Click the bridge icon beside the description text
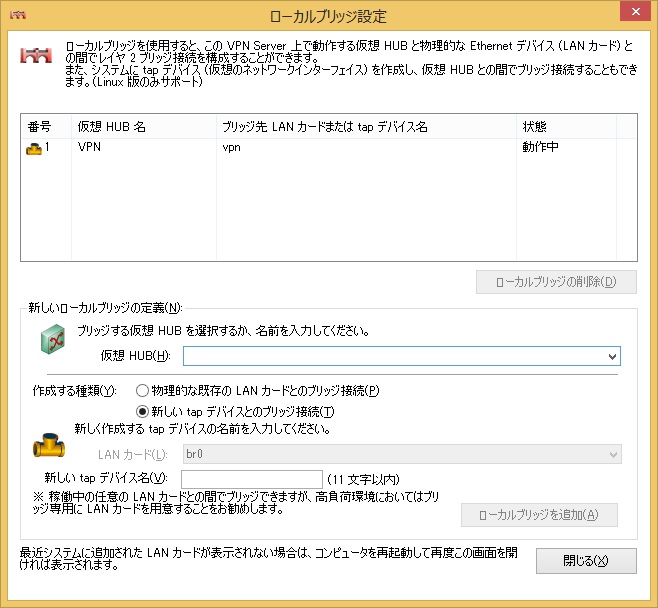The width and height of the screenshot is (658, 608). (x=36, y=58)
